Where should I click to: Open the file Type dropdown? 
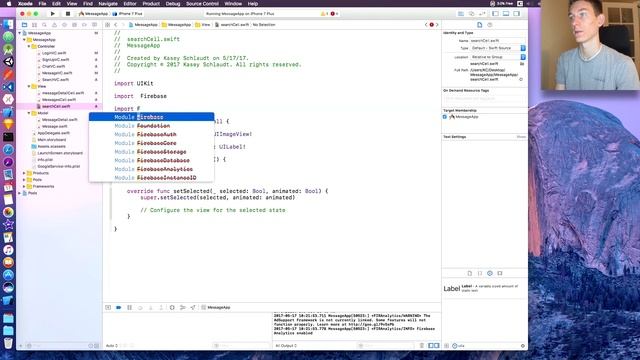[x=498, y=48]
